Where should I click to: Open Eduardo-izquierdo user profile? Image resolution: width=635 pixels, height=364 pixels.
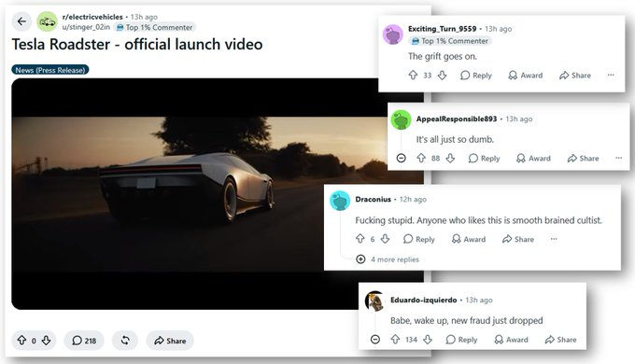coord(424,300)
